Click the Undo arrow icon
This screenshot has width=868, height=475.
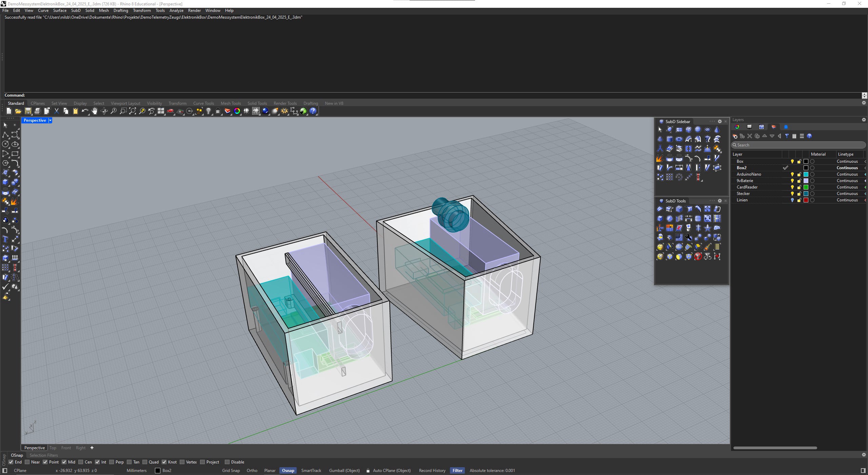tap(84, 111)
